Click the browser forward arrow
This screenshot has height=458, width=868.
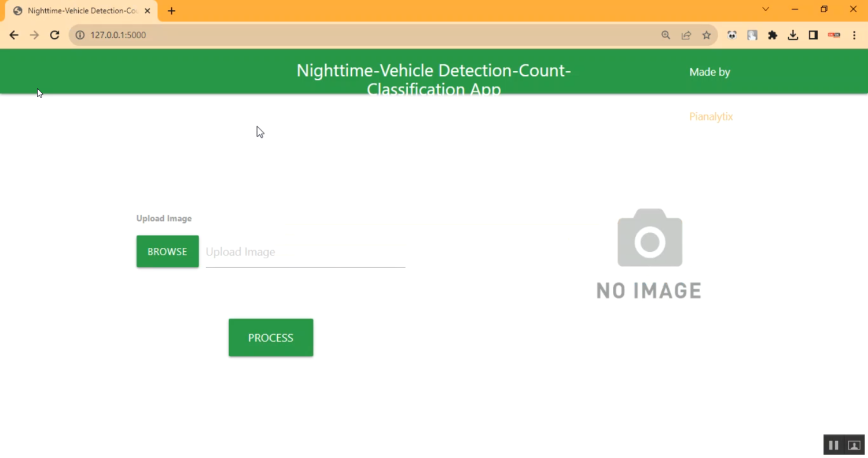pyautogui.click(x=34, y=35)
